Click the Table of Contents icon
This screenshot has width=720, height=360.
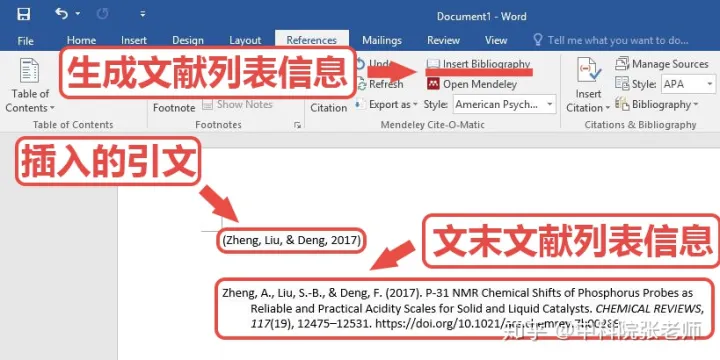pyautogui.click(x=29, y=71)
